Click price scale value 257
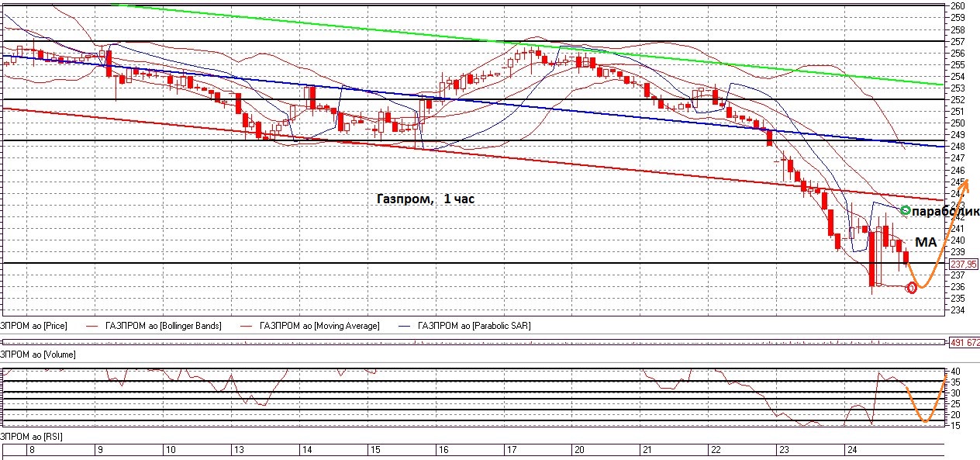This screenshot has height=460, width=980. 958,41
